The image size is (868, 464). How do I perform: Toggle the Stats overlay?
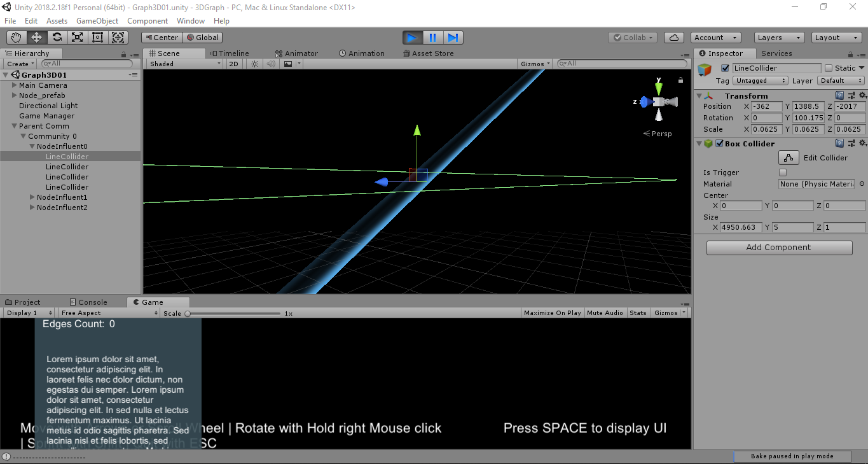click(638, 313)
